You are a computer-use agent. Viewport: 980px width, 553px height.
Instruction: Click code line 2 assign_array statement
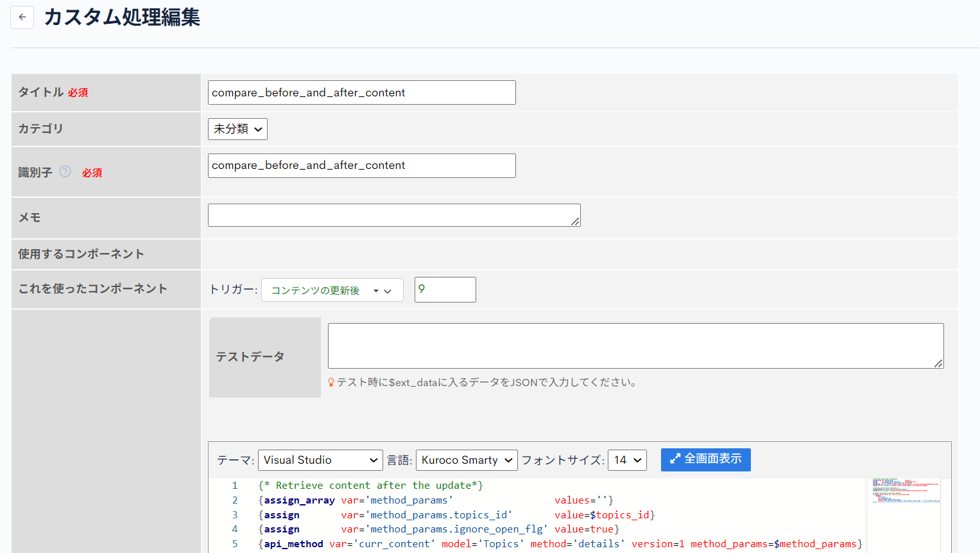pyautogui.click(x=436, y=500)
